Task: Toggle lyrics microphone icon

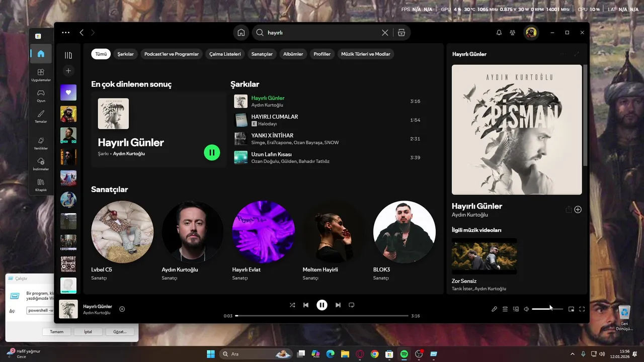Action: 494,309
